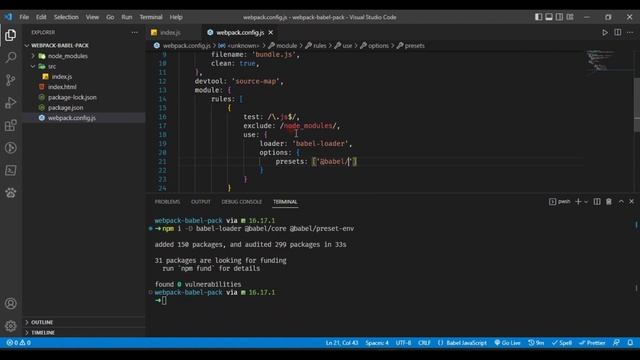Open Run and Debug view
Viewport: 640px width, 360px height.
click(11, 102)
